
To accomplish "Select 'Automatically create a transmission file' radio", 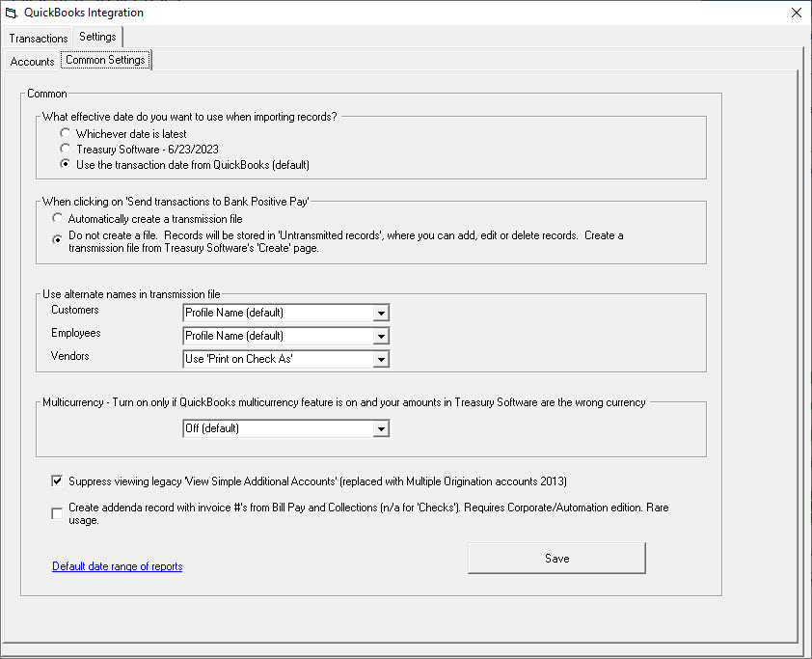I will 58,218.
